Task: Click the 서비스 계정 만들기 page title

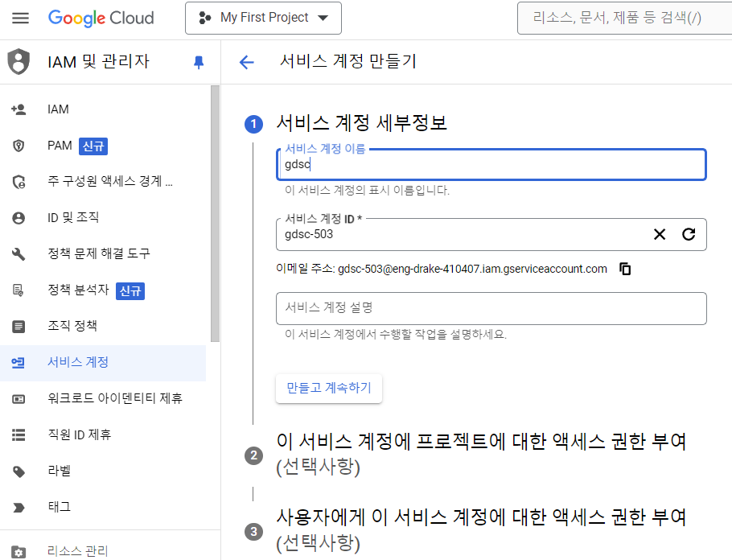Action: pyautogui.click(x=347, y=62)
